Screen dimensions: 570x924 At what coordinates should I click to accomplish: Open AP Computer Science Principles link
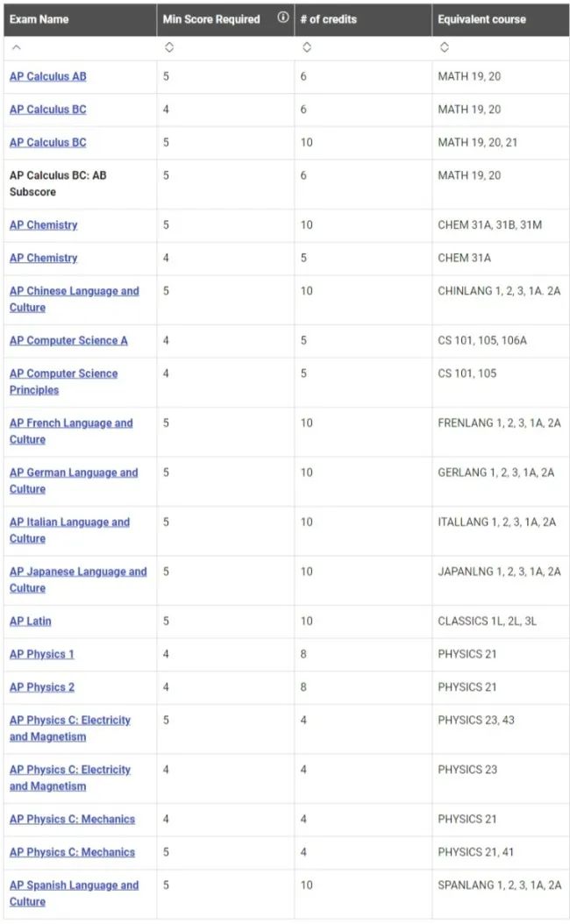[64, 382]
